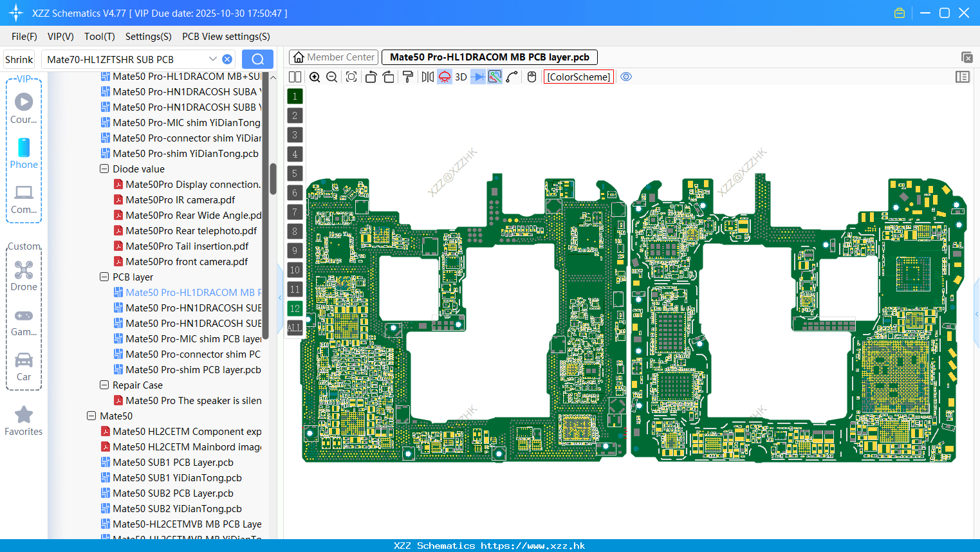980x552 pixels.
Task: Select the Mate50 Pro-HL1DRACOM MB PCB layer tab
Action: point(490,57)
